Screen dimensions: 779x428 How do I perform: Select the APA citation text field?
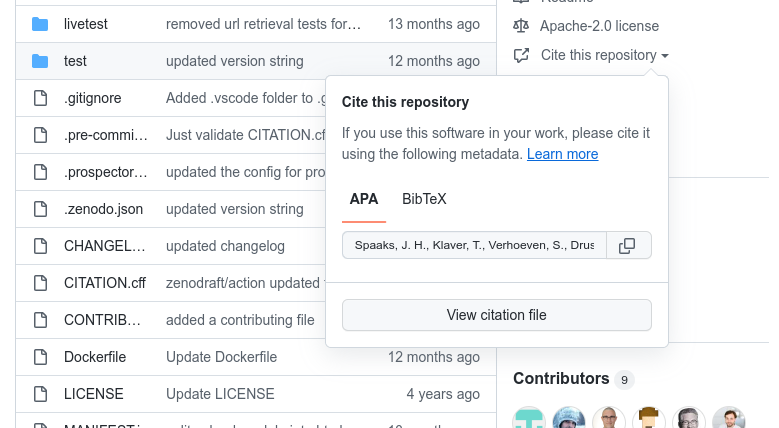[x=474, y=246]
